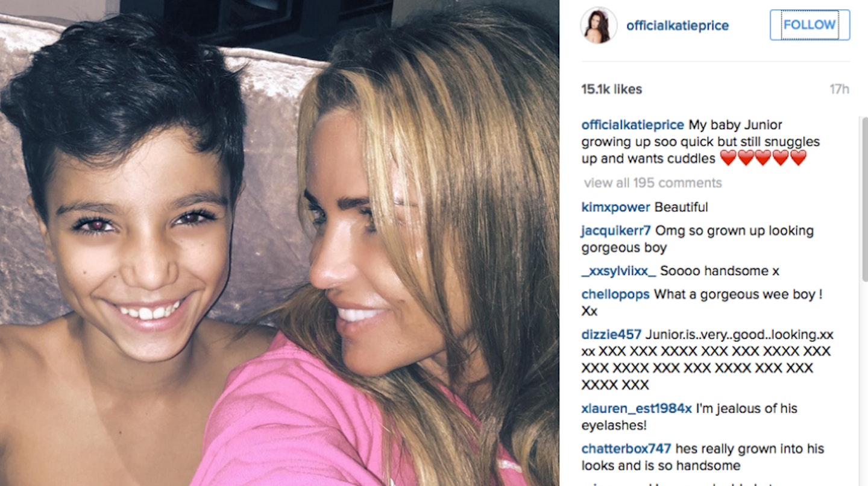The height and width of the screenshot is (486, 868).
Task: Click the red heart emojis in the caption
Action: (763, 159)
